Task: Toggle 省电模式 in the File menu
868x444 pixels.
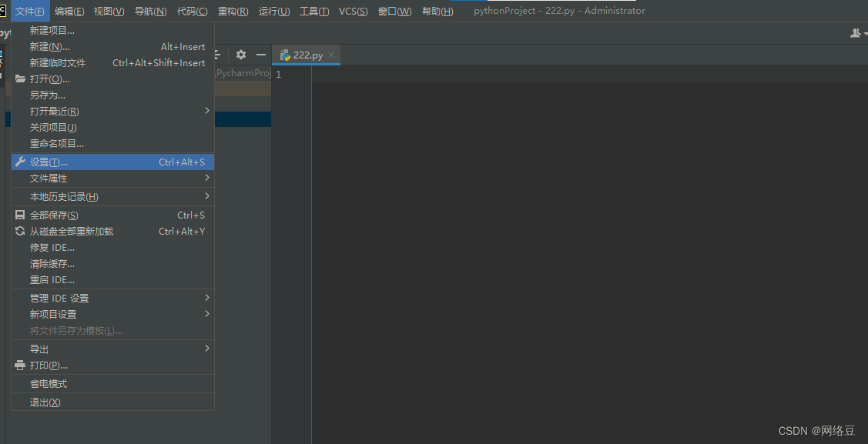Action: [x=113, y=383]
